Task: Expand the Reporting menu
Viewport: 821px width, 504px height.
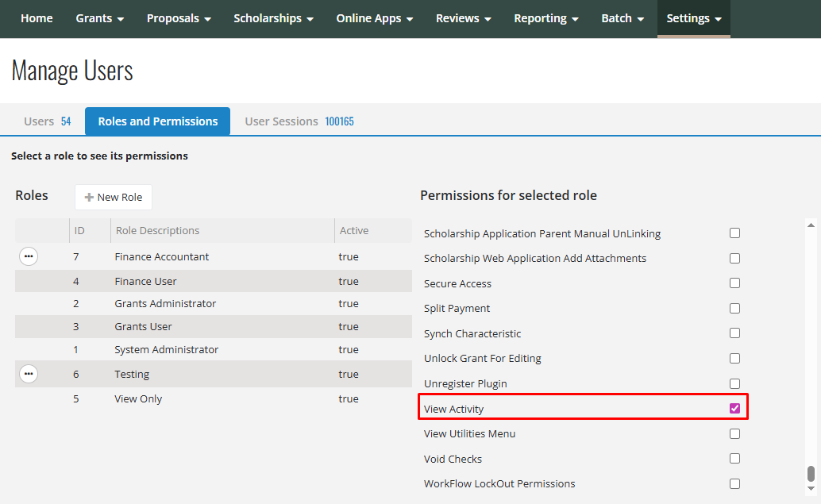Action: pos(546,18)
